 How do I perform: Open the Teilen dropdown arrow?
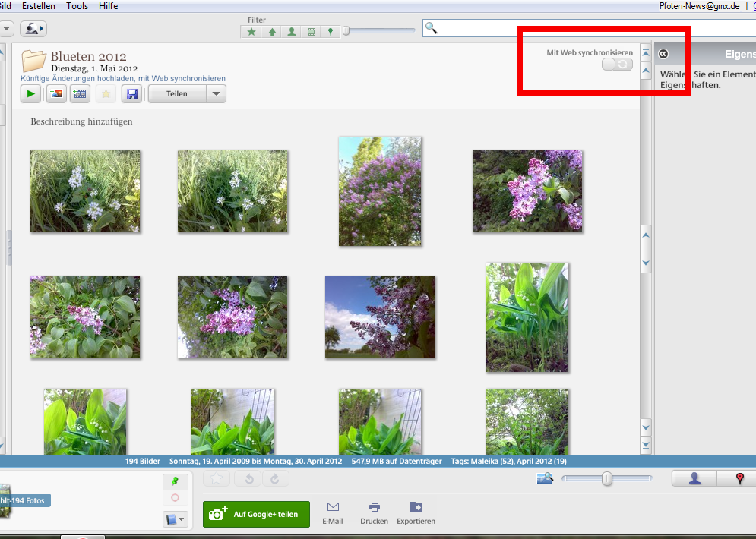click(217, 94)
